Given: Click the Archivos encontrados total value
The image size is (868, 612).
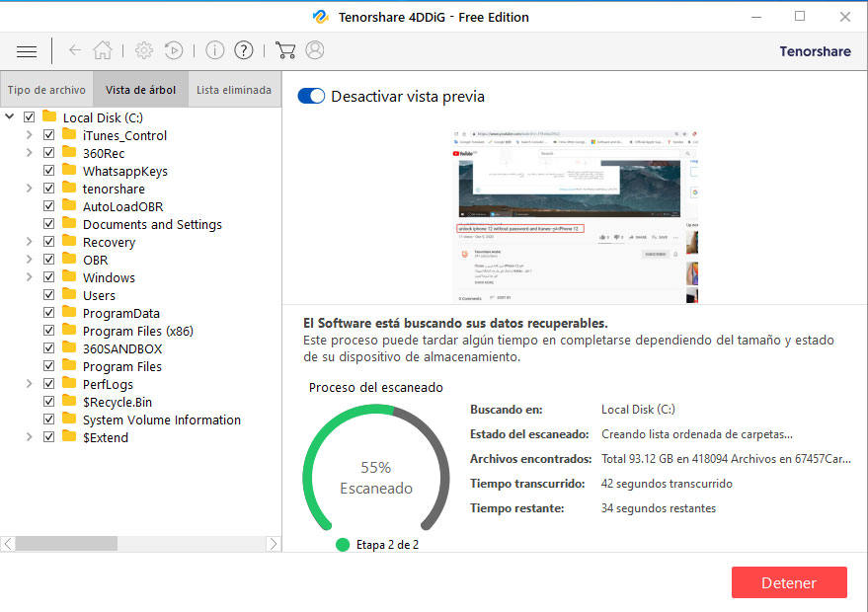Looking at the screenshot, I should click(x=726, y=459).
